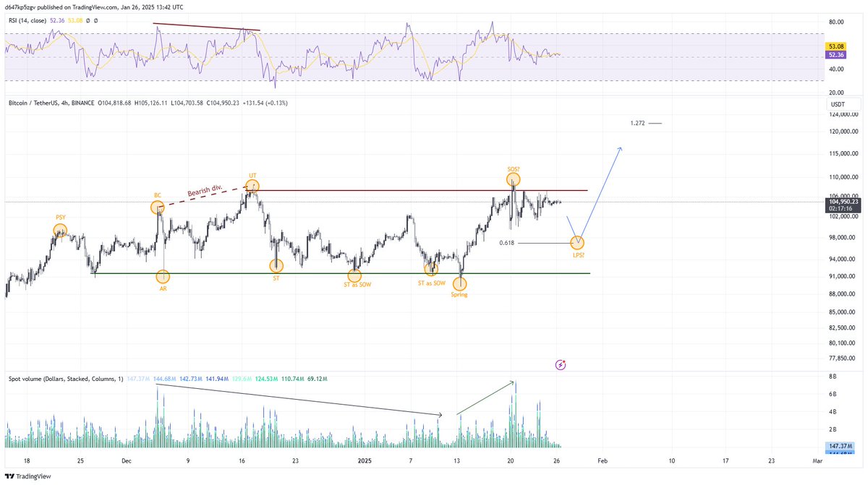This screenshot has width=868, height=485.
Task: Click the 77,850.00 price axis value
Action: tap(843, 357)
